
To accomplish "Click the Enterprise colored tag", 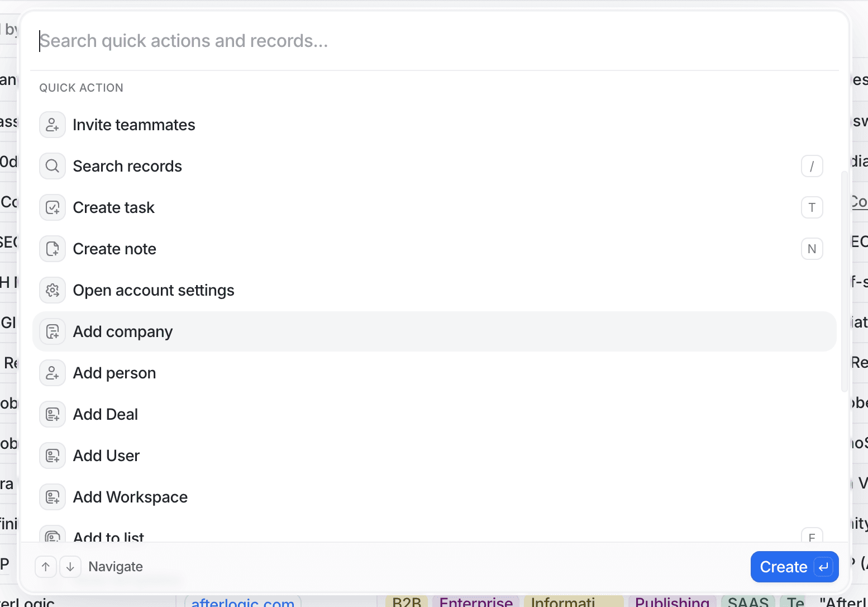I will 475,602.
